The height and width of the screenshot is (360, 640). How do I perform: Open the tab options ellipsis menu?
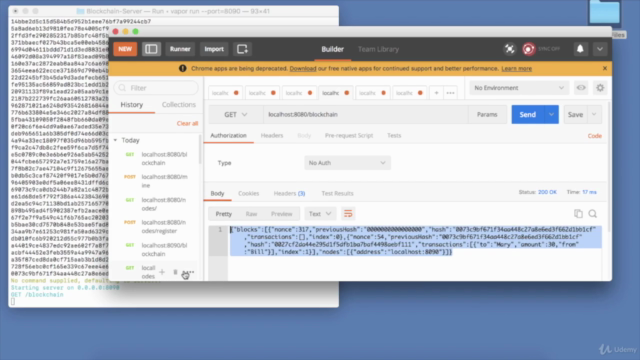(x=450, y=93)
